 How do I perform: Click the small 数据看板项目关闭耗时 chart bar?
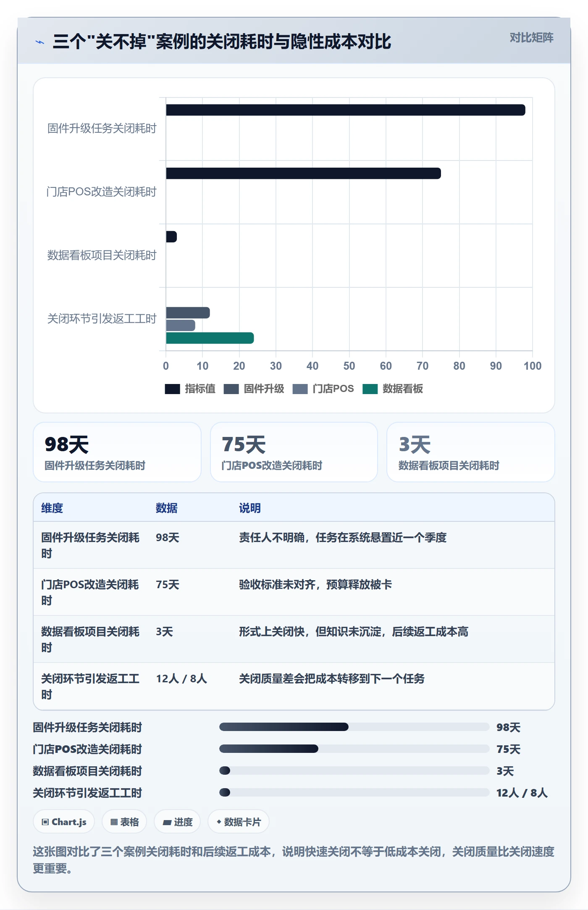[171, 237]
